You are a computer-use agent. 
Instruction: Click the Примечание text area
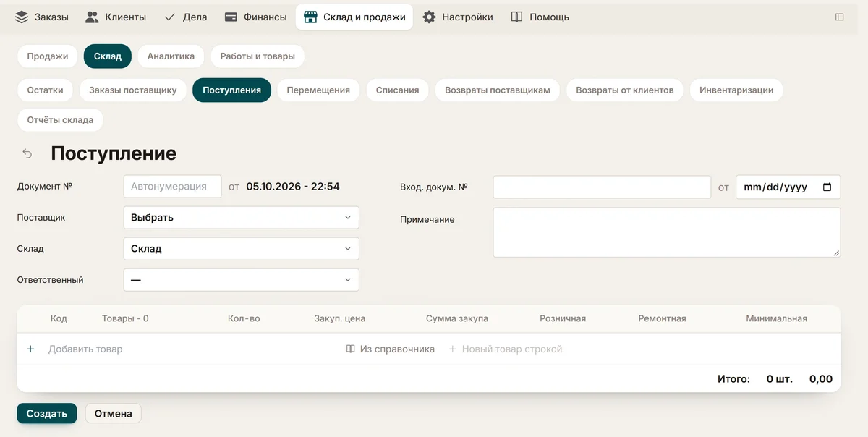[667, 232]
